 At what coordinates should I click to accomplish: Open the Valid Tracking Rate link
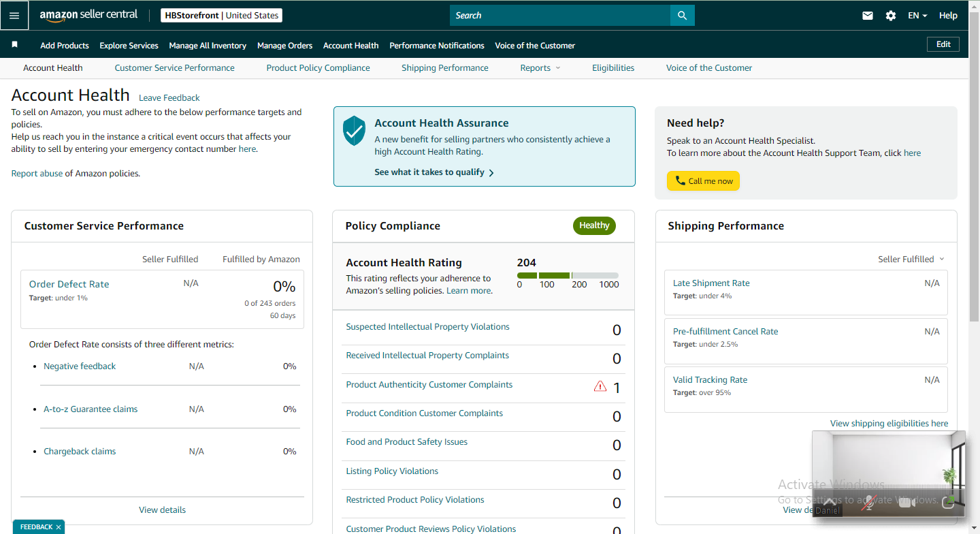tap(710, 380)
